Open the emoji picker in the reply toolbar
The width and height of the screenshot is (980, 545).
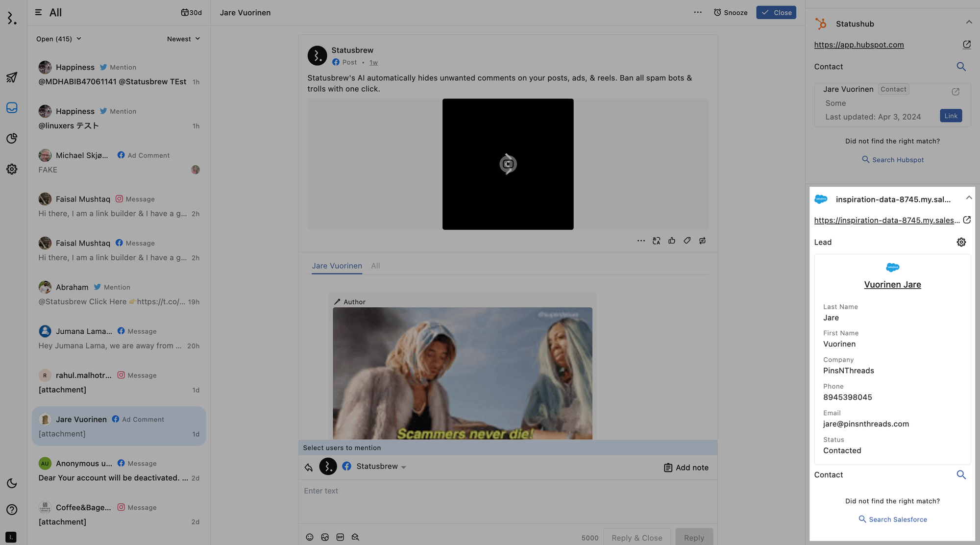click(x=309, y=537)
